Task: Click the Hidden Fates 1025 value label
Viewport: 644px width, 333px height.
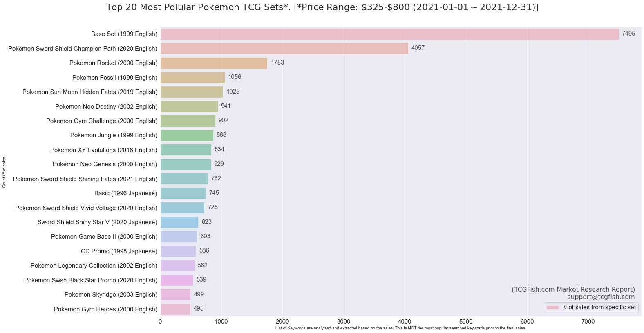Action: pyautogui.click(x=233, y=92)
